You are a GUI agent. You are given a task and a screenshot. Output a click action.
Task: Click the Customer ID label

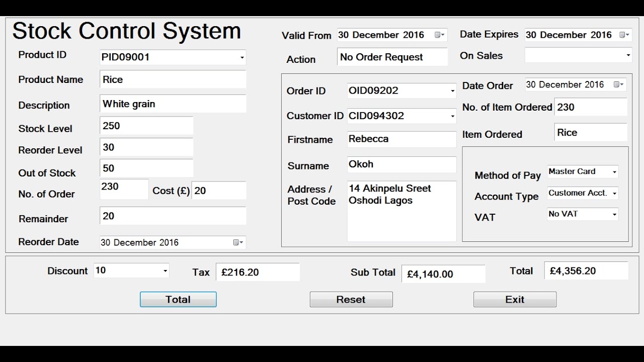(x=315, y=116)
